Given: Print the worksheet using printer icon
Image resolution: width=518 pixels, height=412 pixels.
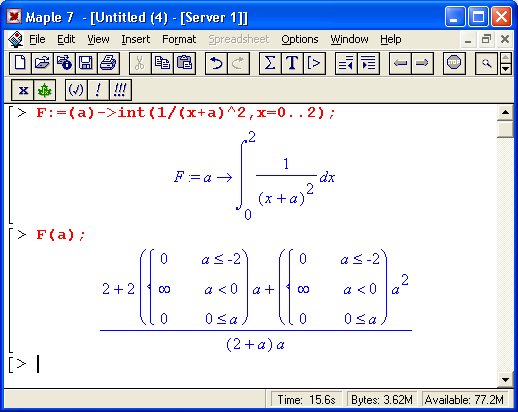Looking at the screenshot, I should (108, 63).
